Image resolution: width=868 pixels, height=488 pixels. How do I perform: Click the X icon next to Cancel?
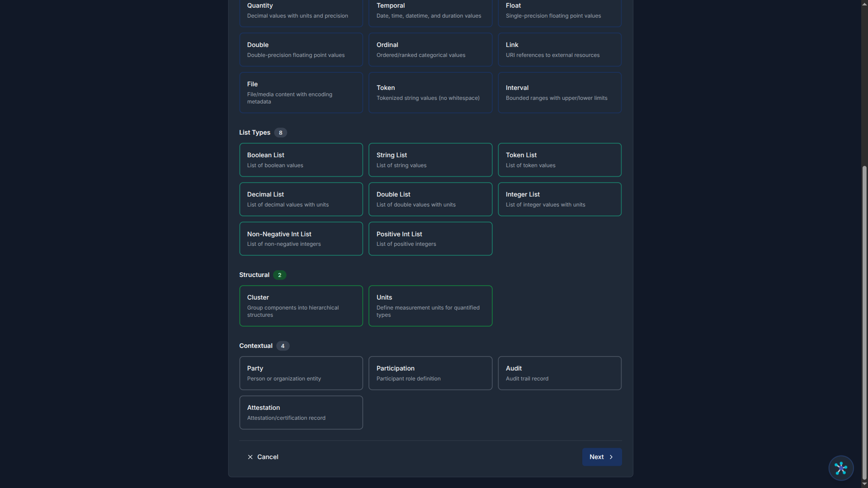[250, 457]
